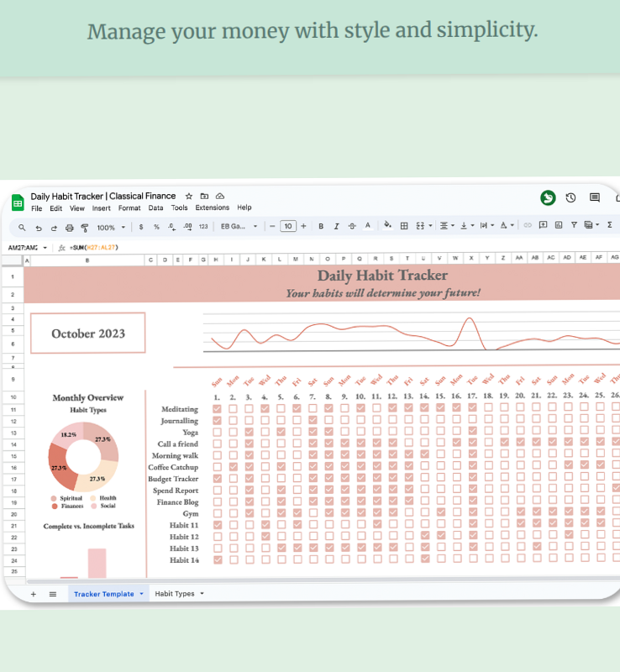Screen dimensions: 620x672
Task: Open version history clock icon
Action: pos(570,197)
